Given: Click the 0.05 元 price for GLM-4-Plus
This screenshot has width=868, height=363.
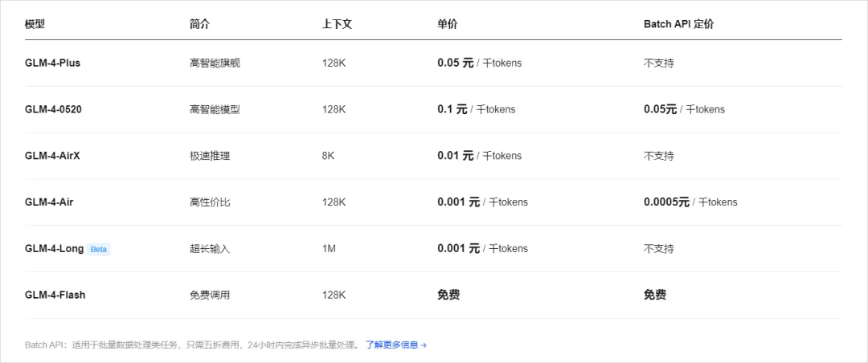Looking at the screenshot, I should [x=456, y=63].
